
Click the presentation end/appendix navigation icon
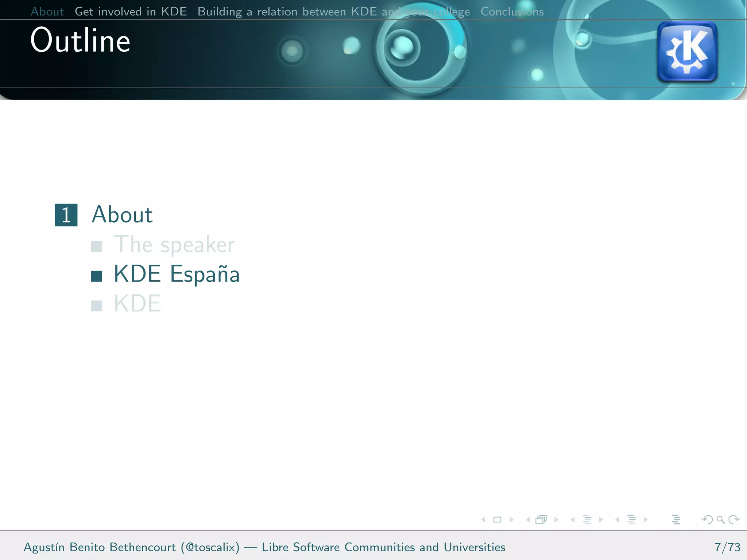click(676, 520)
